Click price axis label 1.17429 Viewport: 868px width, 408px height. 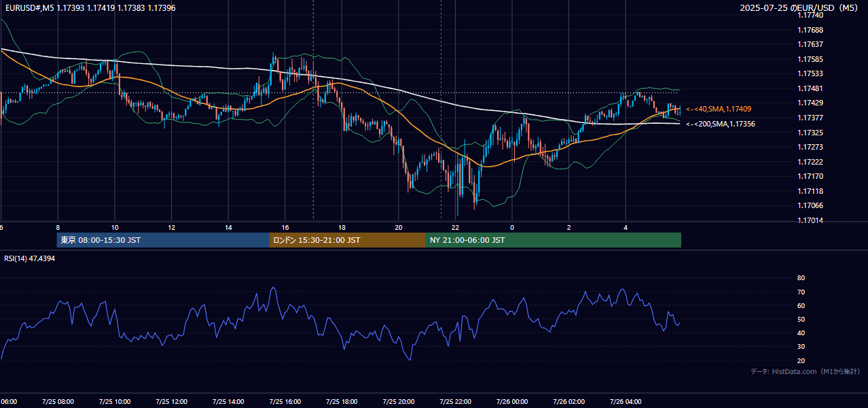(810, 103)
